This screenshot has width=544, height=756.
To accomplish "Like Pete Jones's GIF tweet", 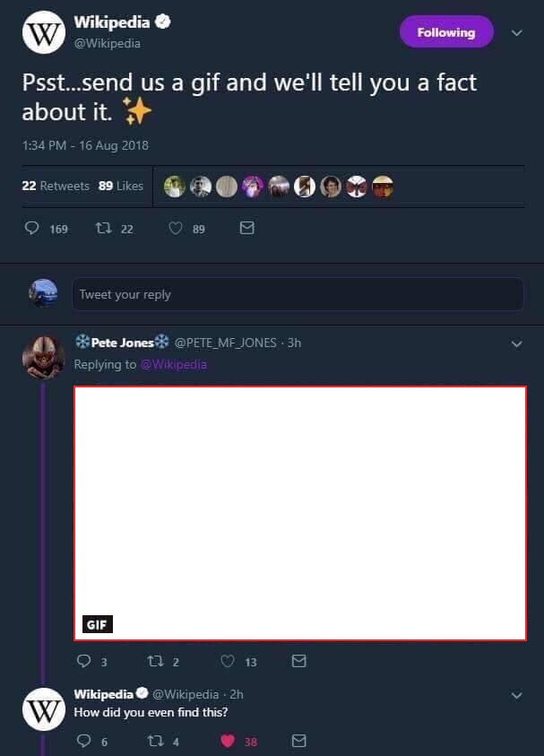I will 228,661.
